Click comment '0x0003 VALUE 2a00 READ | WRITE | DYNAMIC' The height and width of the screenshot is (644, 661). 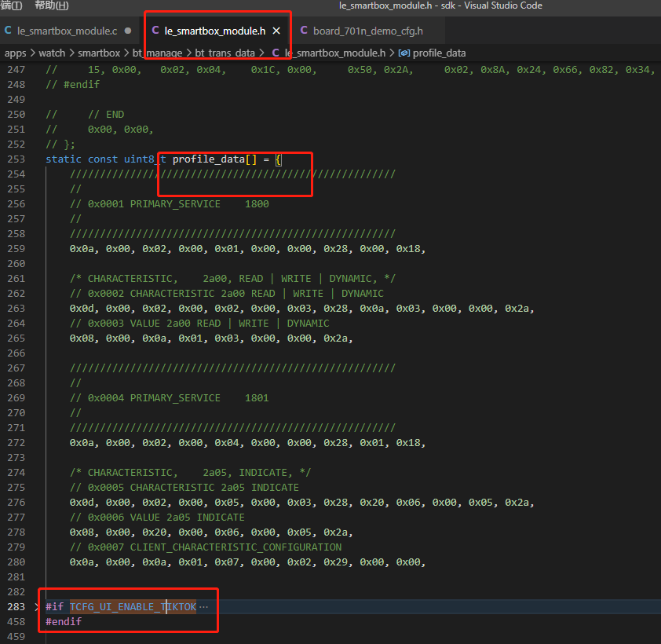[x=199, y=324]
